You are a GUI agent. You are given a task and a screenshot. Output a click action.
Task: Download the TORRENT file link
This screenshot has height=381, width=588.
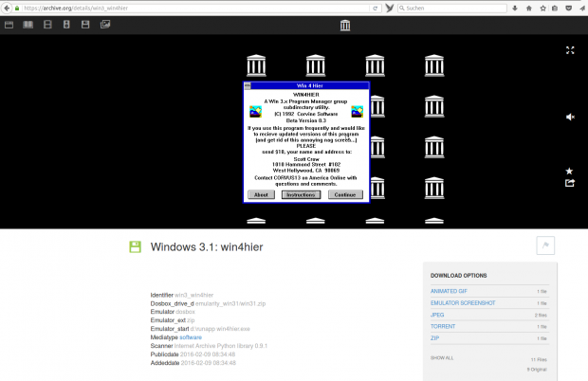[443, 326]
